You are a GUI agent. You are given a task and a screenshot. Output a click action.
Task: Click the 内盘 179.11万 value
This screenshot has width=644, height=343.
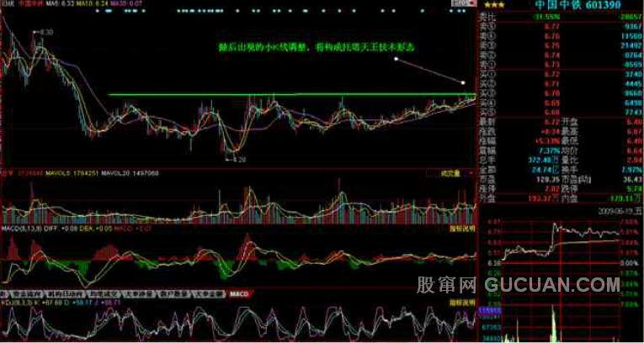pos(626,198)
